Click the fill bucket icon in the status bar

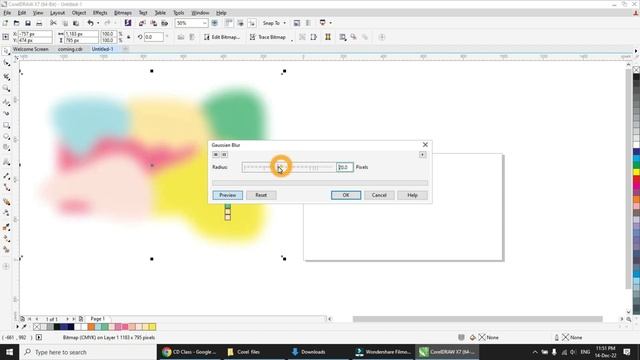coord(472,338)
